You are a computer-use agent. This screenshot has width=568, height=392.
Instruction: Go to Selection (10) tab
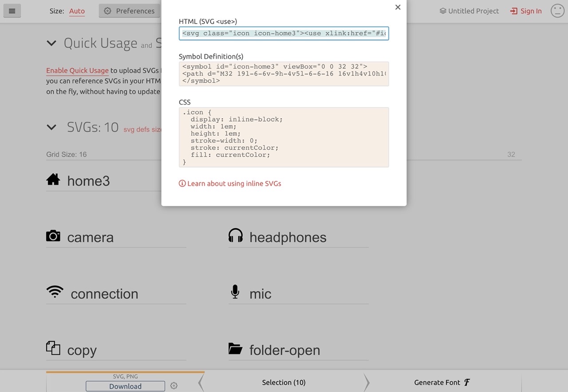284,382
